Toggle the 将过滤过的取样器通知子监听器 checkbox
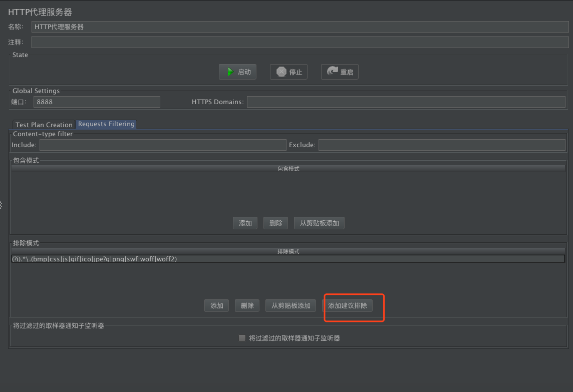 coord(242,338)
